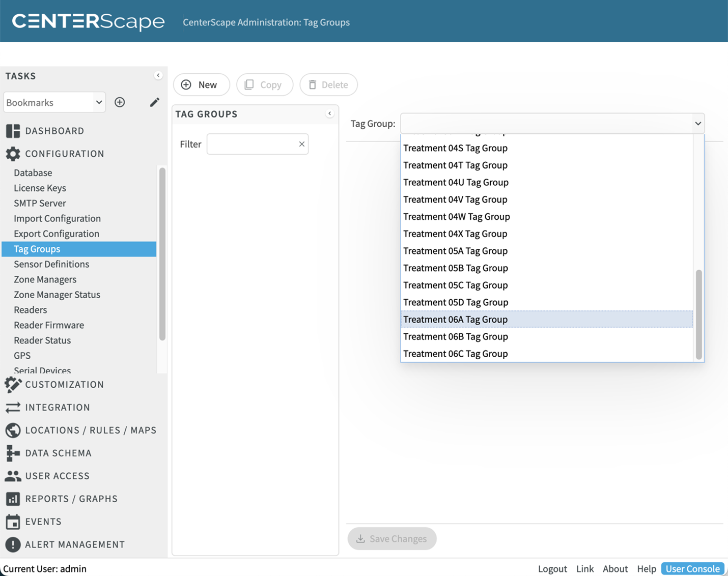
Task: Collapse the Tasks panel
Action: tap(158, 76)
